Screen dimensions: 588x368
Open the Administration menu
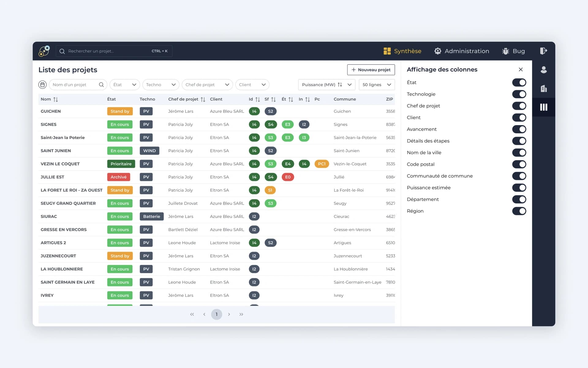tap(462, 51)
